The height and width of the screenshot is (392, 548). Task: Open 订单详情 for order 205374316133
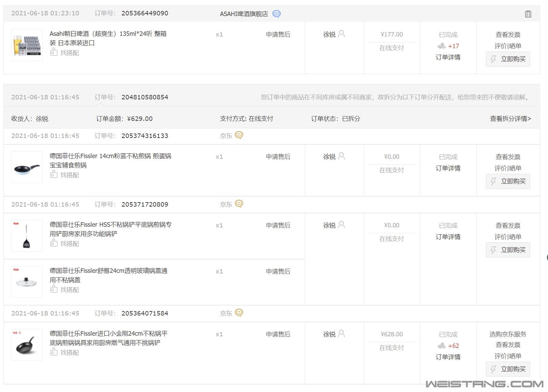[x=448, y=168]
